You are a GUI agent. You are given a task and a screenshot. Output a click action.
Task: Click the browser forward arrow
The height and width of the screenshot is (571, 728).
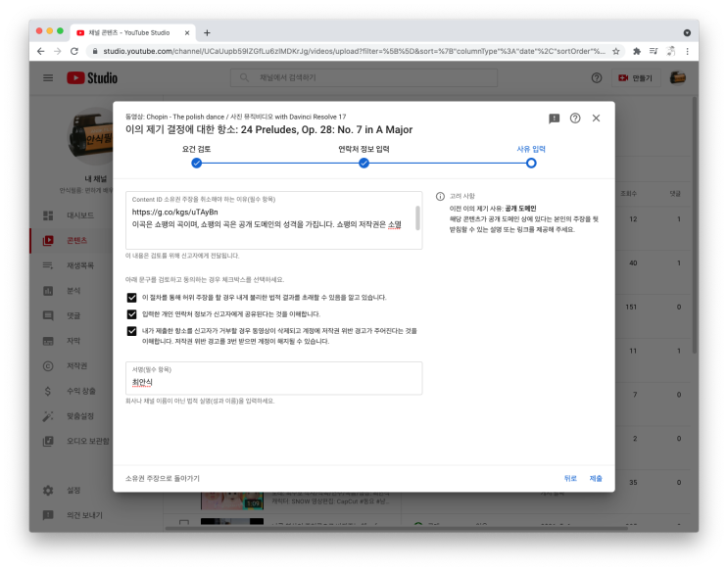point(58,51)
